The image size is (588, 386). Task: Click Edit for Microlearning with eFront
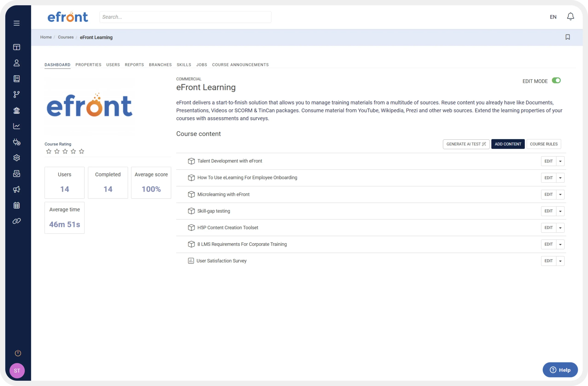[548, 194]
